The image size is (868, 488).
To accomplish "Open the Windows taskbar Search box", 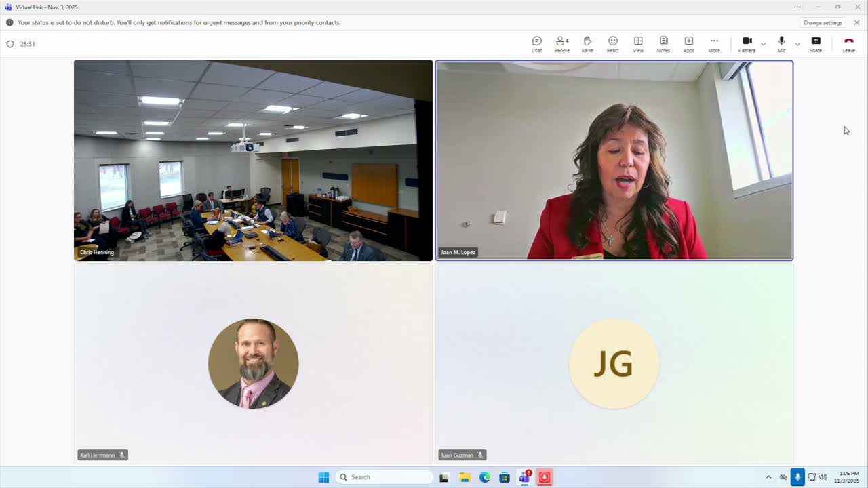I will [384, 477].
